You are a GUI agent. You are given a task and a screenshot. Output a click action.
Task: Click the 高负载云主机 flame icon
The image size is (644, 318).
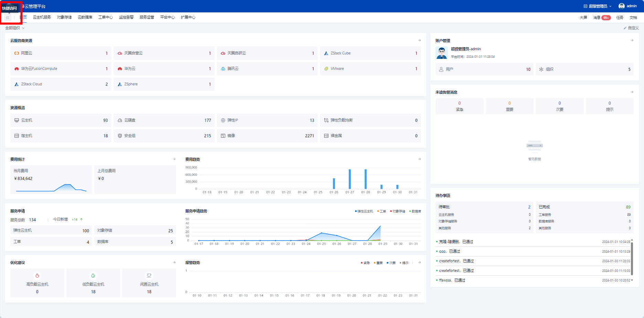[37, 276]
